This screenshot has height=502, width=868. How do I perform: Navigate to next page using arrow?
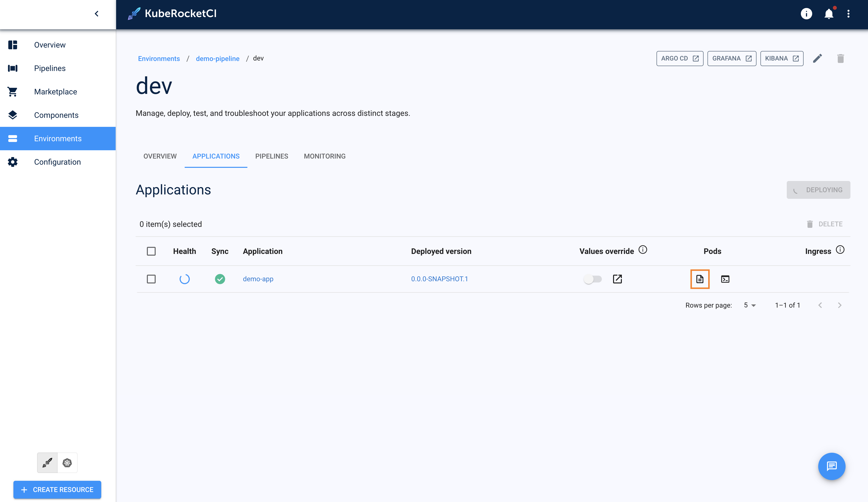click(x=840, y=305)
